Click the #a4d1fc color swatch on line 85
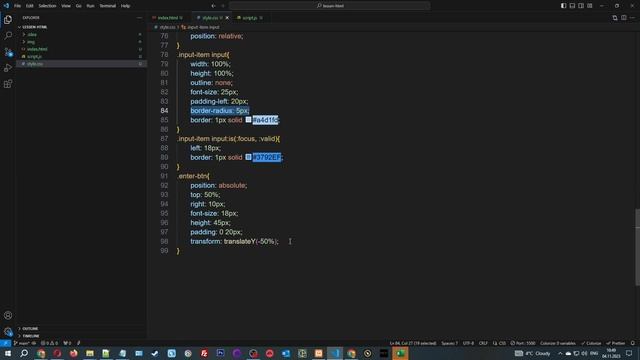This screenshot has width=640, height=360. click(x=248, y=120)
